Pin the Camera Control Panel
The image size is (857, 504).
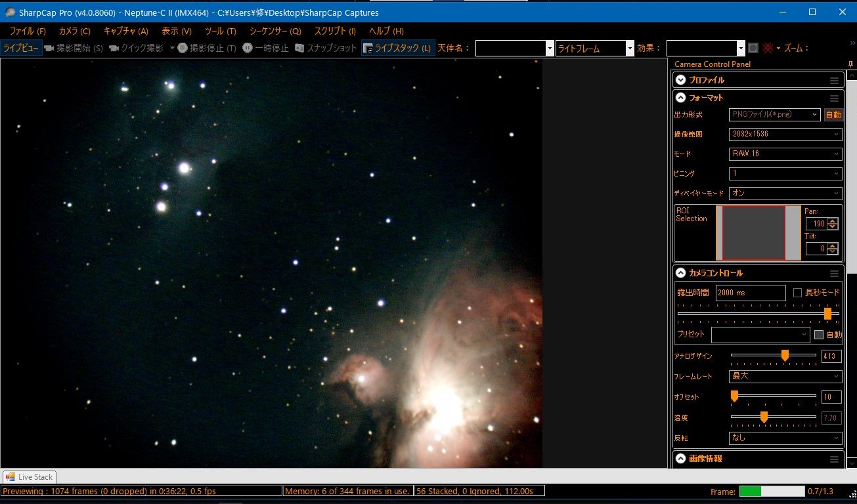coord(850,64)
